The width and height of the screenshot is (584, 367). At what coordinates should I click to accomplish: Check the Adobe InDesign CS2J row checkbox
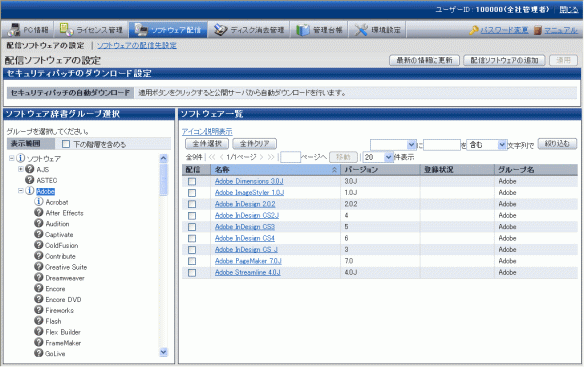(192, 216)
